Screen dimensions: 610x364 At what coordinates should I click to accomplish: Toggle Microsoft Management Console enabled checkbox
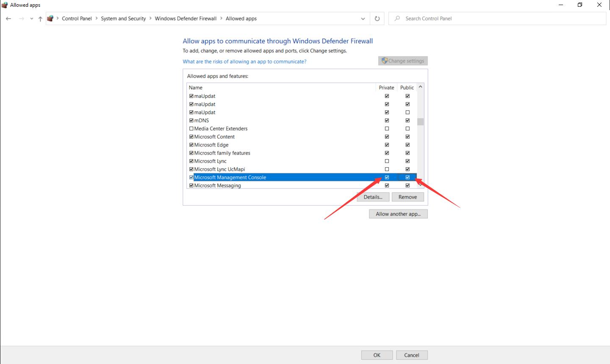(x=191, y=177)
